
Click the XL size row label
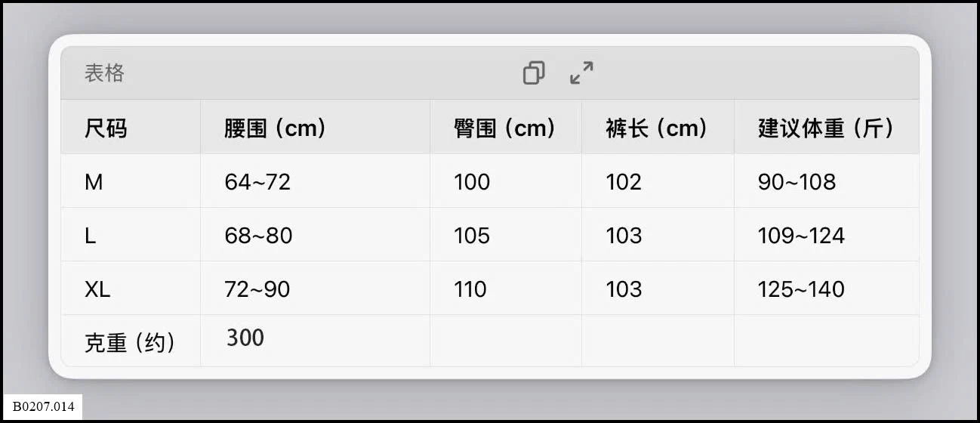tap(97, 289)
